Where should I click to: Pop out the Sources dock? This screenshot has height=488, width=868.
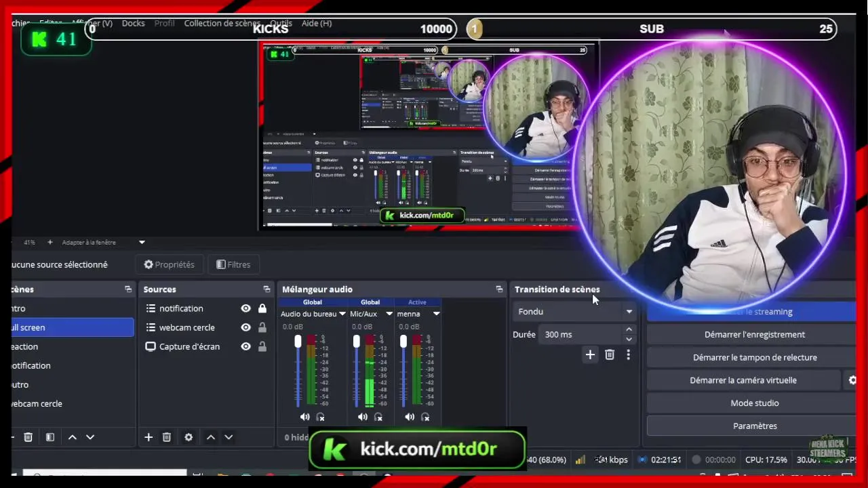tap(267, 289)
